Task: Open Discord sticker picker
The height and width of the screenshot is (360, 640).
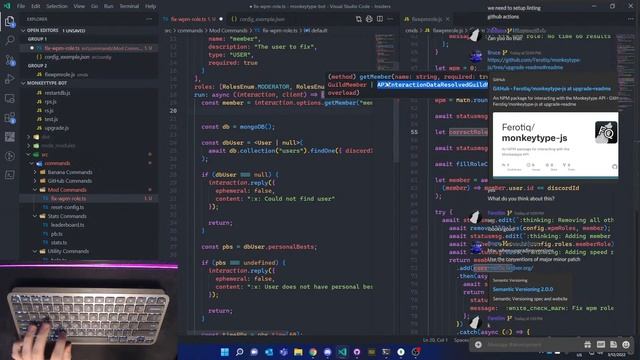Action: point(613,345)
